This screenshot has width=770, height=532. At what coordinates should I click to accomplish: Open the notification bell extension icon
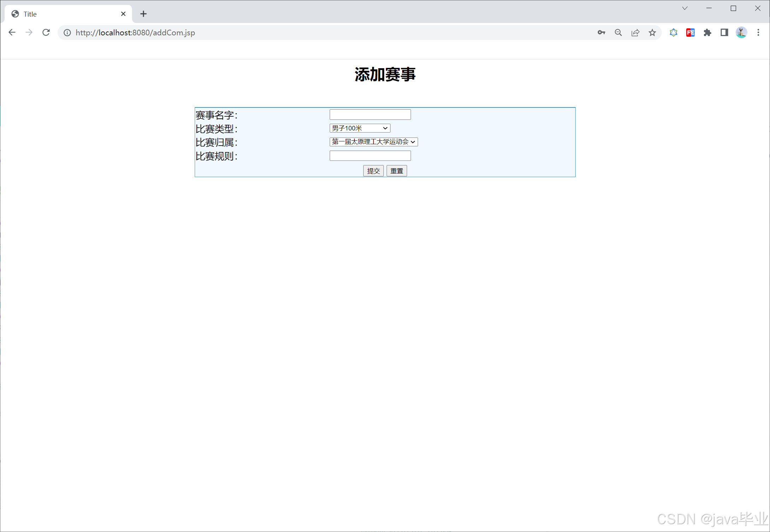coord(673,33)
